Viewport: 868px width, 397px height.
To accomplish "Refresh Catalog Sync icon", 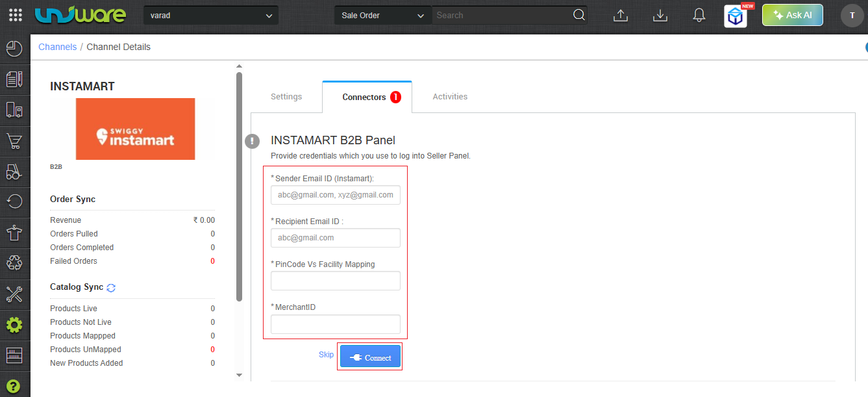I will coord(111,287).
